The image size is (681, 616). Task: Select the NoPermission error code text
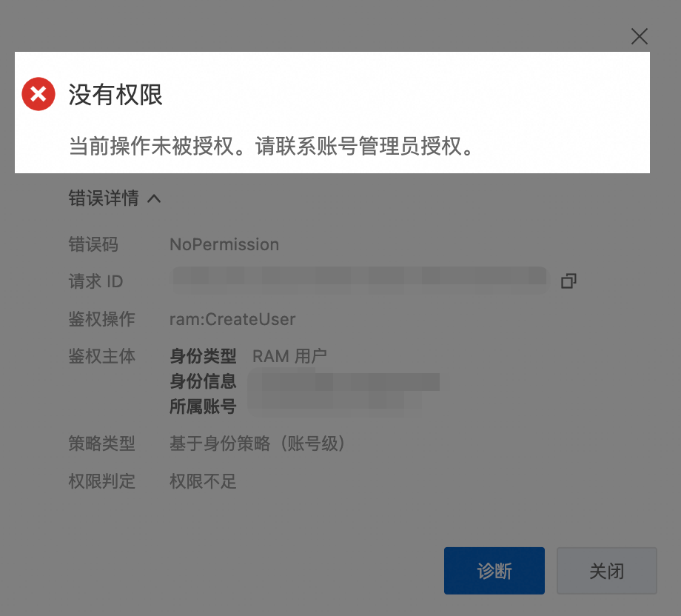coord(224,244)
